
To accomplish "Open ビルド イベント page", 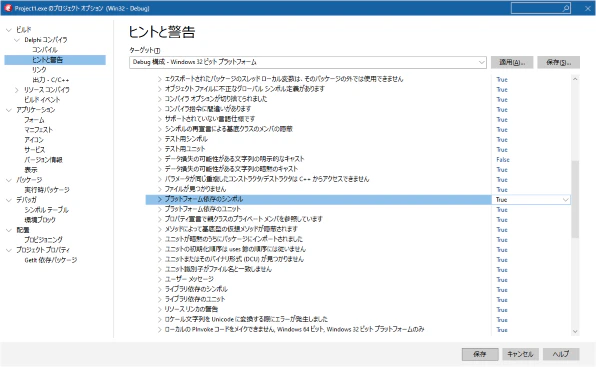I will point(42,100).
